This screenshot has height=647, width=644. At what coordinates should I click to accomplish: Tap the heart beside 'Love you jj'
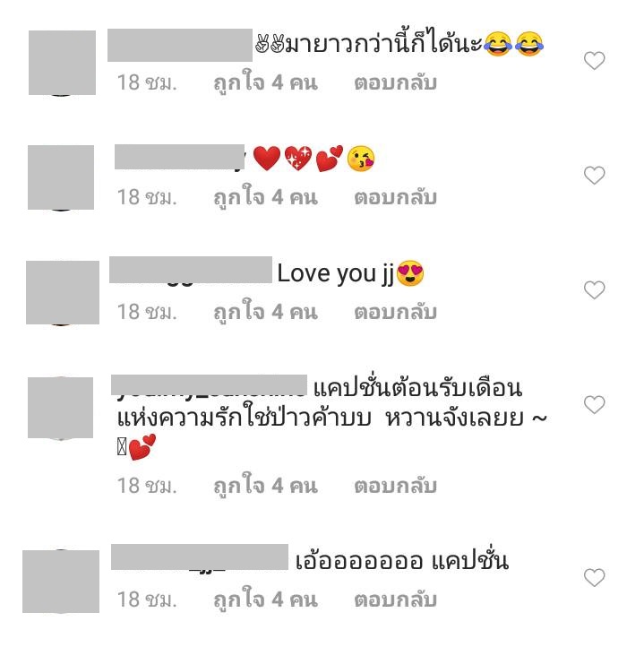point(594,290)
